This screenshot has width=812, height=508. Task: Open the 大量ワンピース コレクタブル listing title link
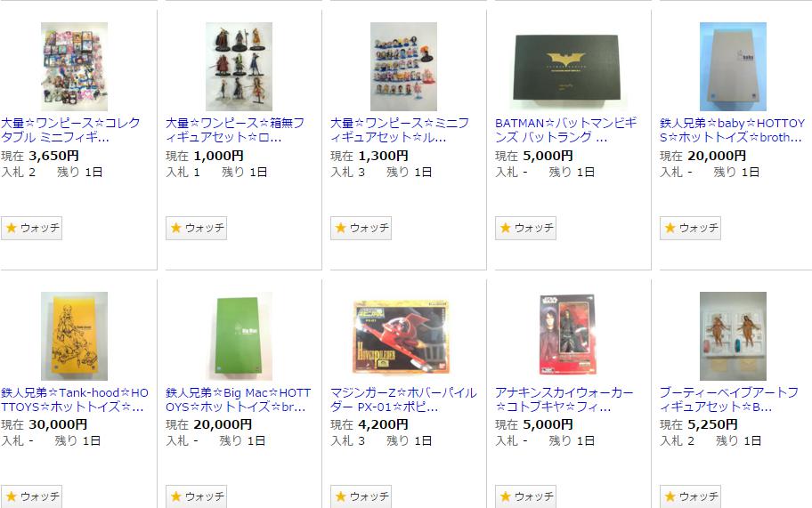pyautogui.click(x=70, y=131)
